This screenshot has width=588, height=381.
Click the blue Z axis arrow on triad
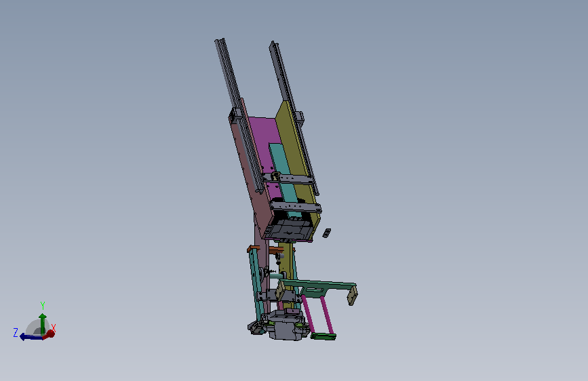pyautogui.click(x=31, y=337)
